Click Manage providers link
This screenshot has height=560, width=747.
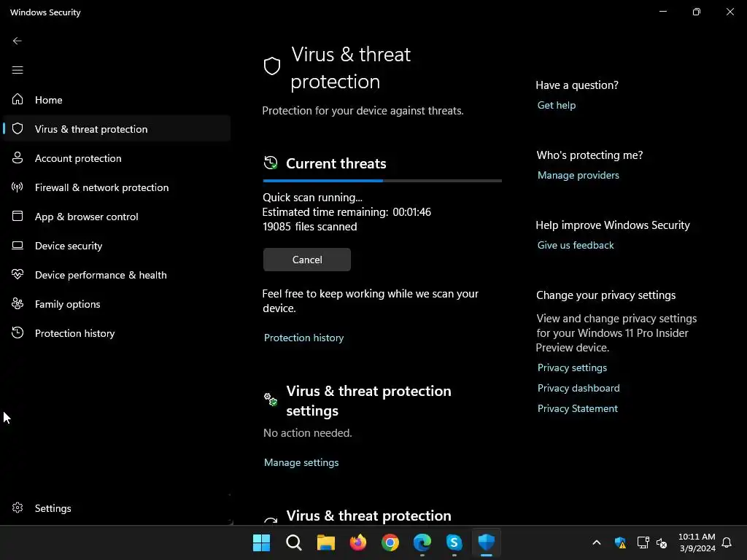pyautogui.click(x=578, y=175)
